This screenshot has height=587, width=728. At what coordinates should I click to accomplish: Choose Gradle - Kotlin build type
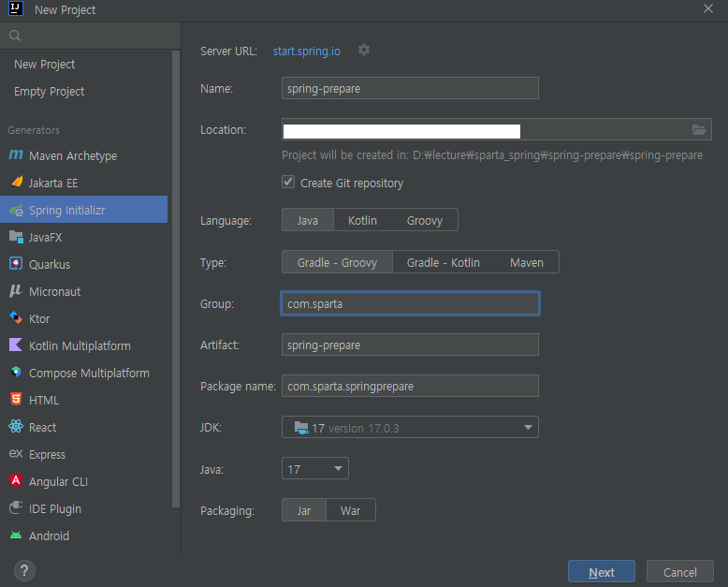443,262
